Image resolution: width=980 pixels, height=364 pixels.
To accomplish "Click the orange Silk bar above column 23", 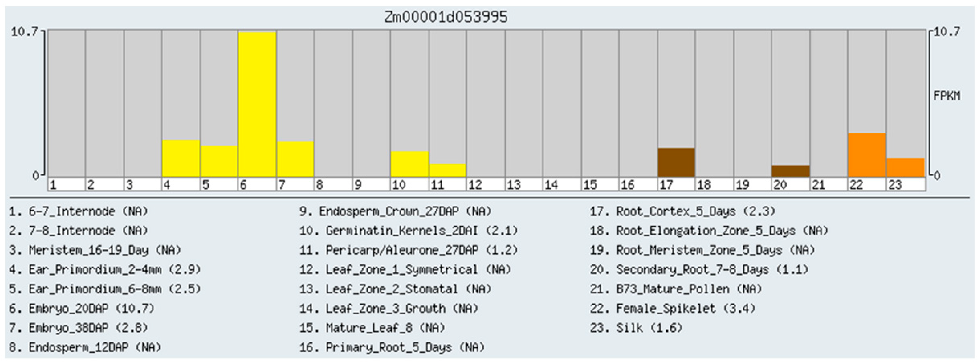I will click(x=906, y=168).
